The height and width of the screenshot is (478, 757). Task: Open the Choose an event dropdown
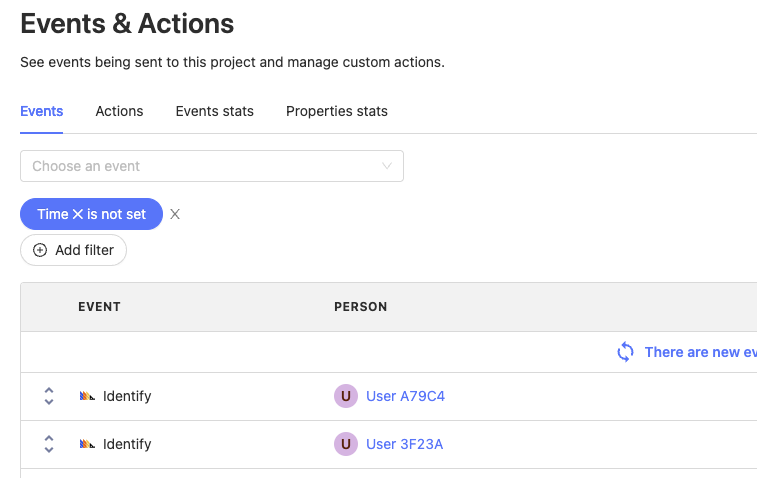coord(212,166)
